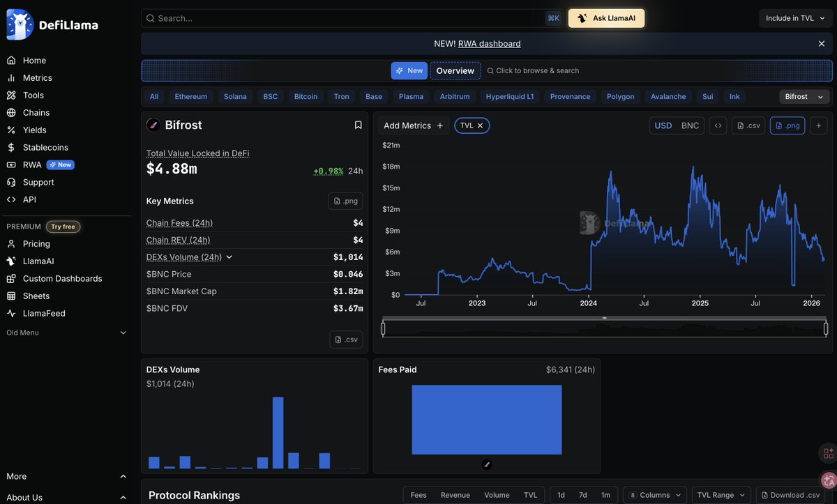837x504 pixels.
Task: Click the chart time range slider
Action: click(x=604, y=328)
